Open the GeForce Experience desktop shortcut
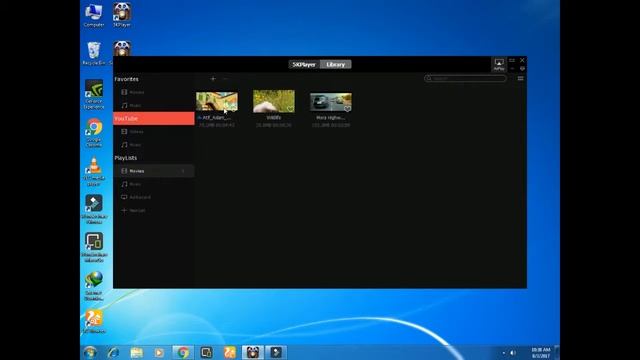The image size is (640, 360). [93, 95]
